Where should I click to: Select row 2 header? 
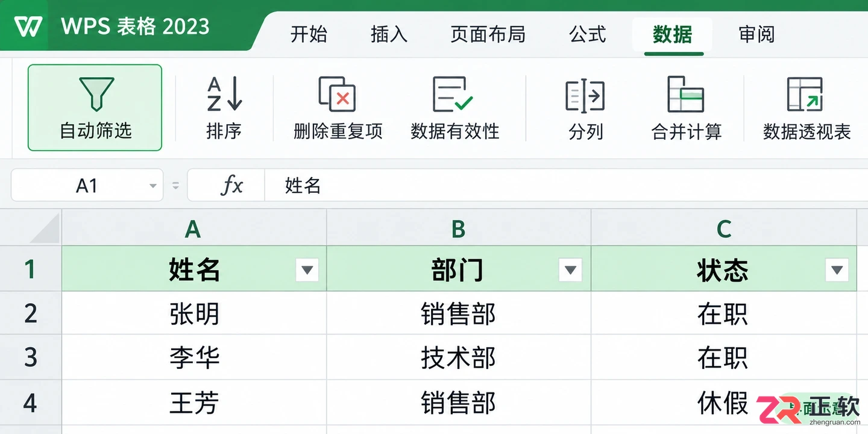coord(30,313)
